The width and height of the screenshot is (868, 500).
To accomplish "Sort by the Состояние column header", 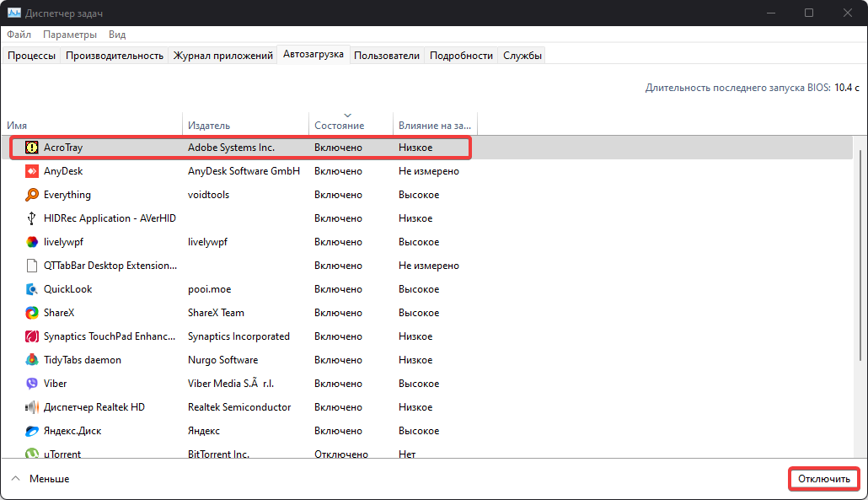I will click(351, 125).
